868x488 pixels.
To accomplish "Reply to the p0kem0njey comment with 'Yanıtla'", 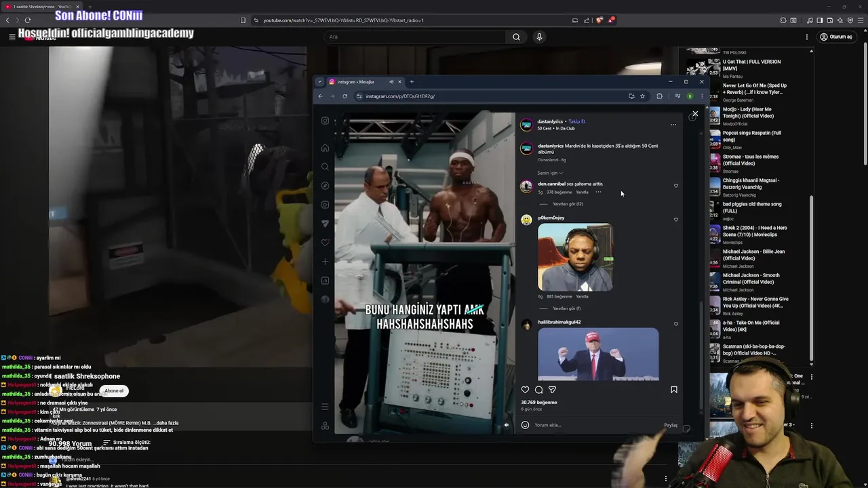I will click(x=583, y=296).
